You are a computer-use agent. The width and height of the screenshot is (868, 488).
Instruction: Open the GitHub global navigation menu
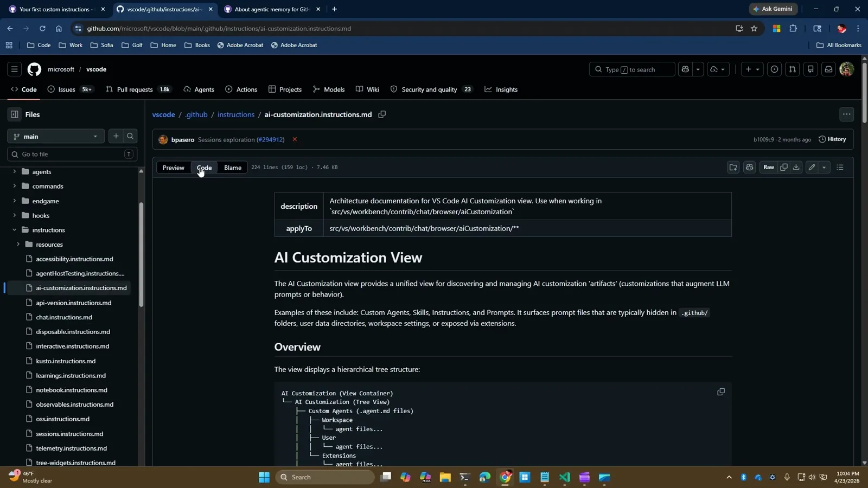coord(14,69)
